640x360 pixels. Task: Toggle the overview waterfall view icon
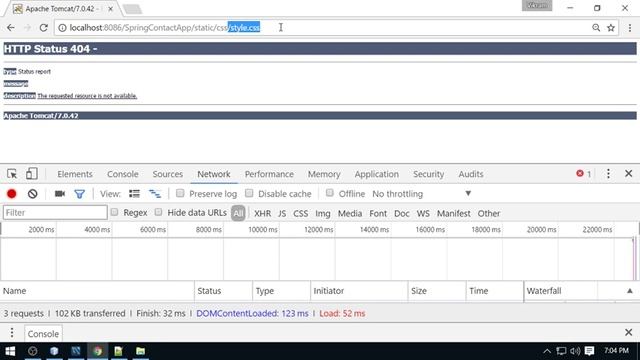pyautogui.click(x=155, y=194)
